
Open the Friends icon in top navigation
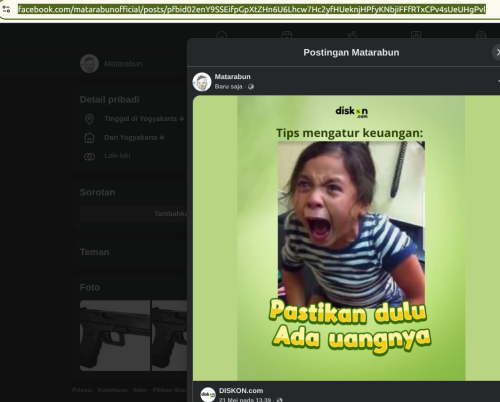(x=352, y=35)
